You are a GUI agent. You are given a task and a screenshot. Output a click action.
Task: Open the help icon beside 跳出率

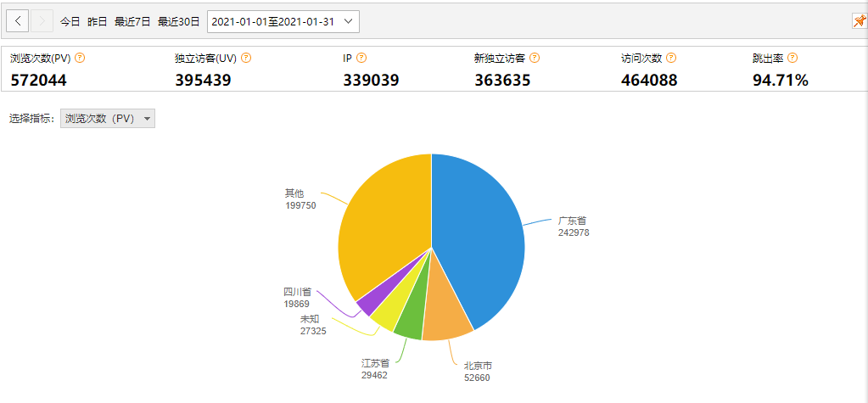coord(792,58)
